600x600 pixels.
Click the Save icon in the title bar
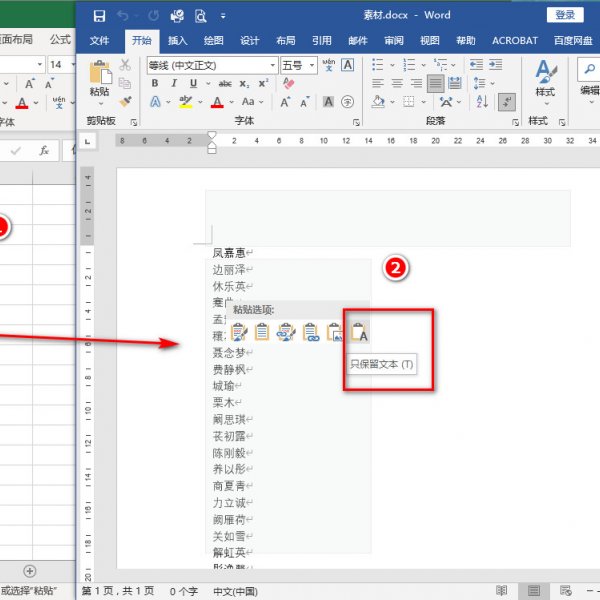[99, 16]
